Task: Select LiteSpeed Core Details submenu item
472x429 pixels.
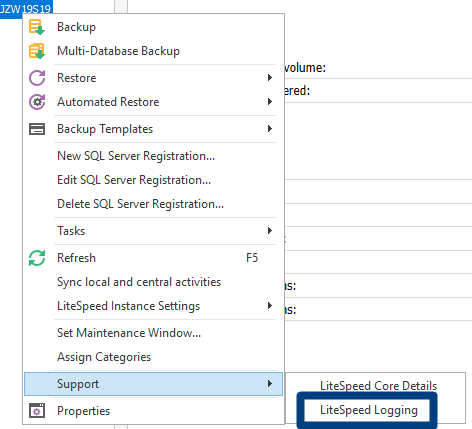Action: click(x=378, y=386)
